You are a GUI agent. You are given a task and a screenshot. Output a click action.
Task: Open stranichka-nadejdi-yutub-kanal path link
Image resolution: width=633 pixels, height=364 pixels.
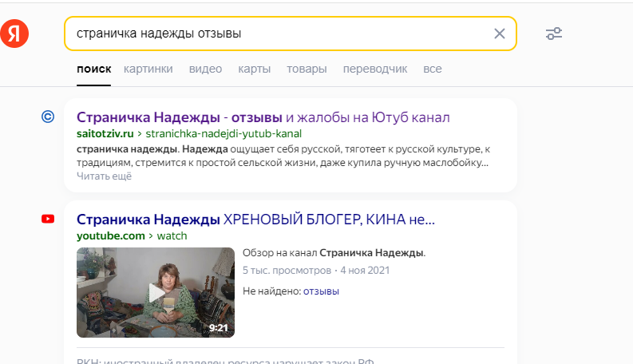[x=224, y=133]
